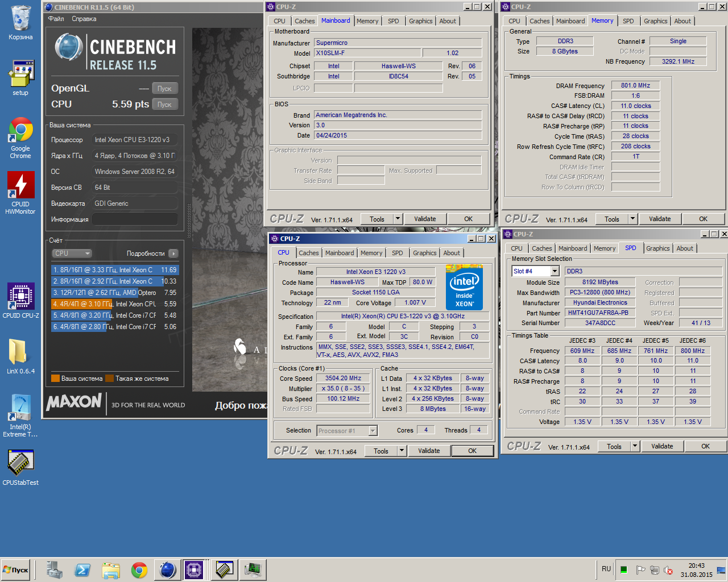The height and width of the screenshot is (582, 728).
Task: Open the CPUStabTest desktop icon
Action: pyautogui.click(x=20, y=468)
